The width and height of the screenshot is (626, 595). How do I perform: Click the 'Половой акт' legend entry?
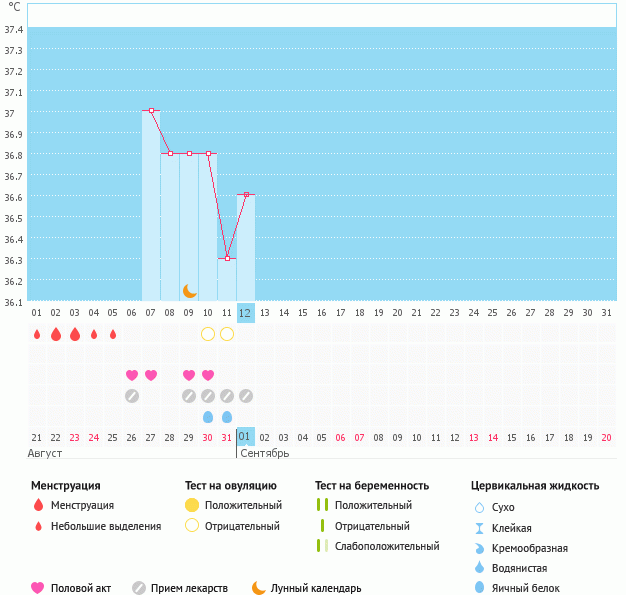pos(81,588)
